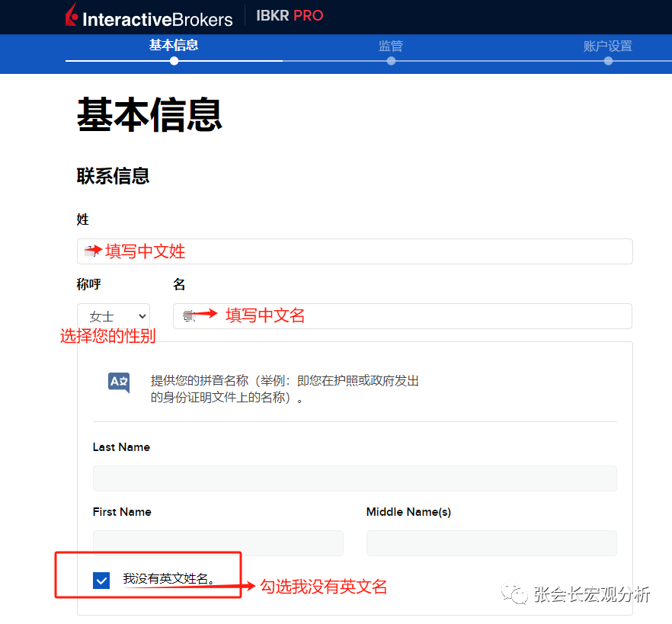Screen dimensions: 672x624
Task: Click the 张会长宏观分析 watermark text
Action: 591,594
